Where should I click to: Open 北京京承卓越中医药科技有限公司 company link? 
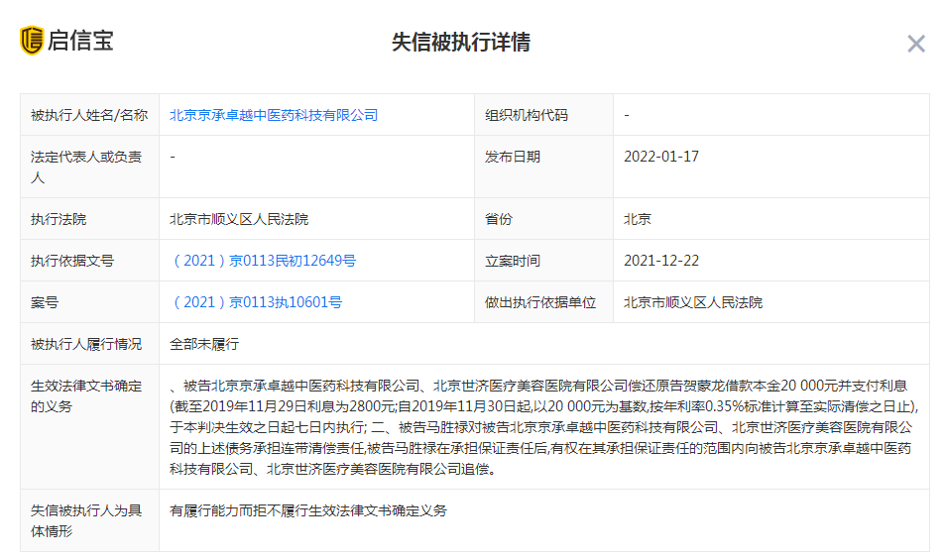274,115
